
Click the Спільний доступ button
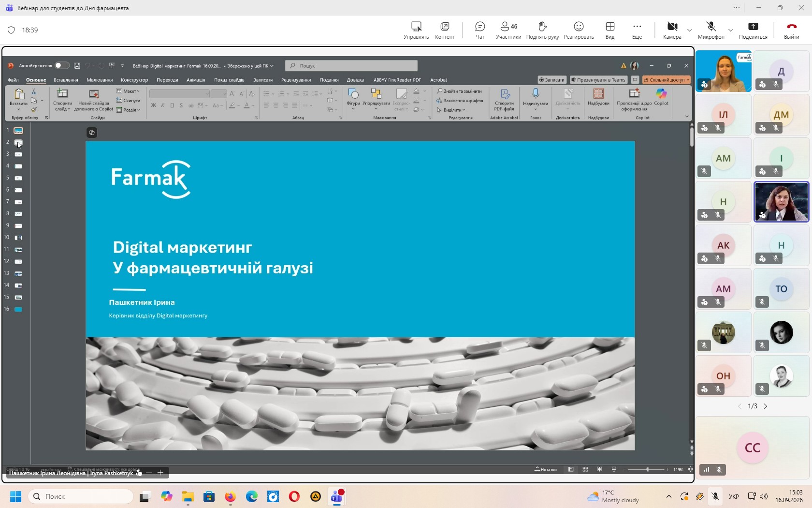click(x=667, y=80)
